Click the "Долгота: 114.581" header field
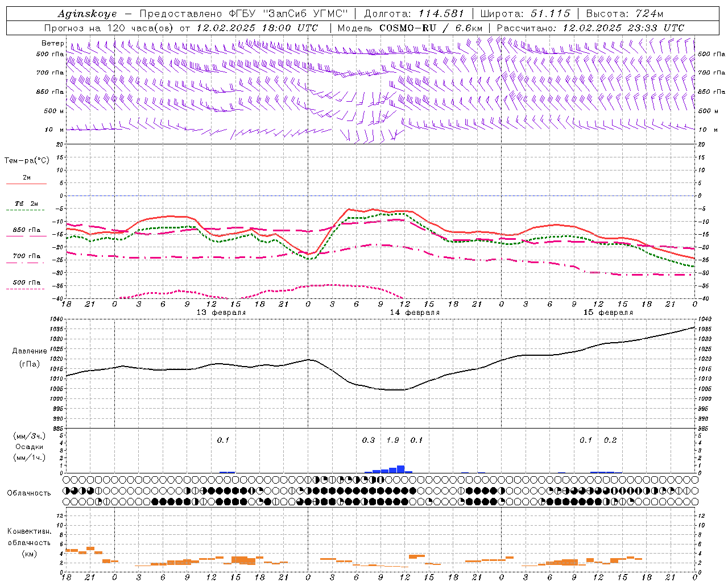The width and height of the screenshot is (728, 582). [x=414, y=14]
